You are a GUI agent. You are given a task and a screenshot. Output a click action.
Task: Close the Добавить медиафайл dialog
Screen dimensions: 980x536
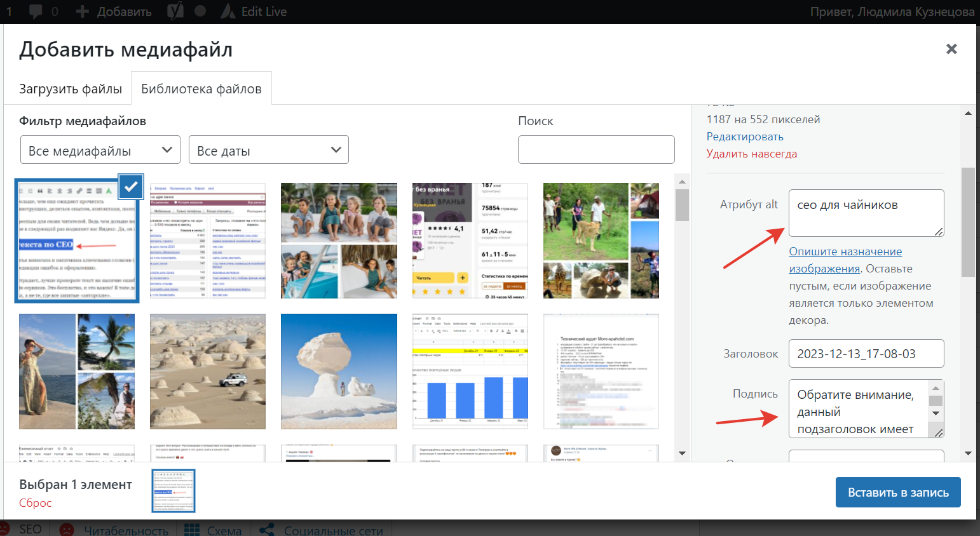951,49
